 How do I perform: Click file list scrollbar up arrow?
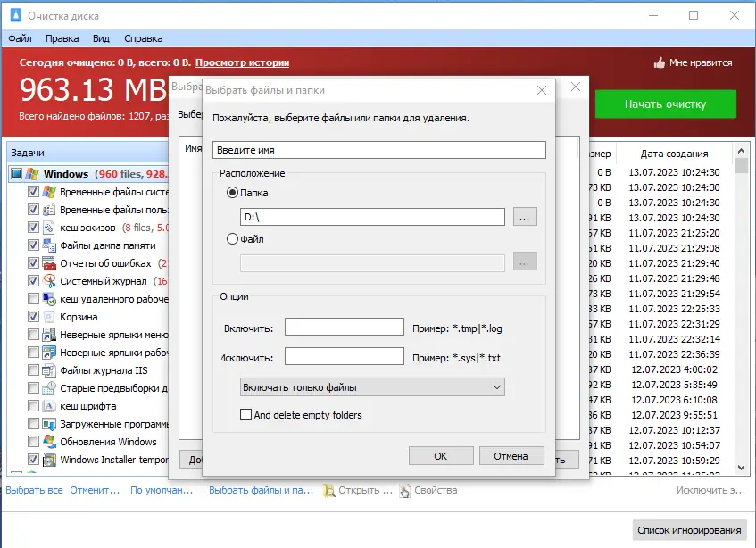[742, 152]
